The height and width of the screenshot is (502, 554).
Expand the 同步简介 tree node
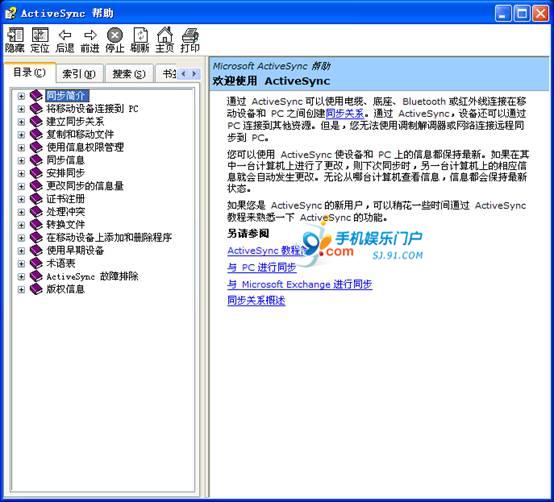click(x=21, y=96)
